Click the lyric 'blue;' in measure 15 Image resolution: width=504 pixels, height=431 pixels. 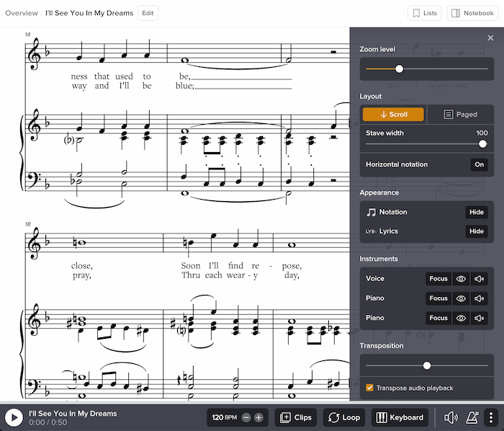pos(185,86)
